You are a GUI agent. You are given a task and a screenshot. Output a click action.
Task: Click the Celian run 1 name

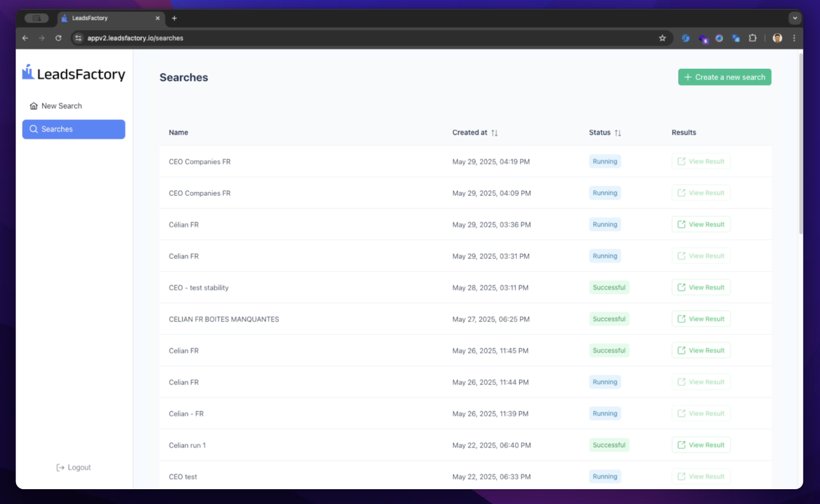(x=187, y=445)
